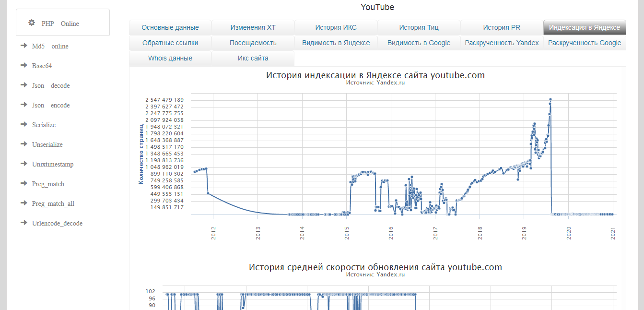Open the Base64 tool link
Image resolution: width=644 pixels, height=310 pixels.
point(42,66)
